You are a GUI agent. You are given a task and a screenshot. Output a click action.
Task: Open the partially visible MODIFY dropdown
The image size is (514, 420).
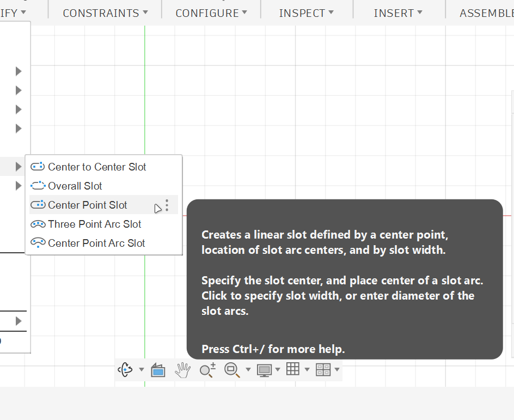[x=13, y=13]
